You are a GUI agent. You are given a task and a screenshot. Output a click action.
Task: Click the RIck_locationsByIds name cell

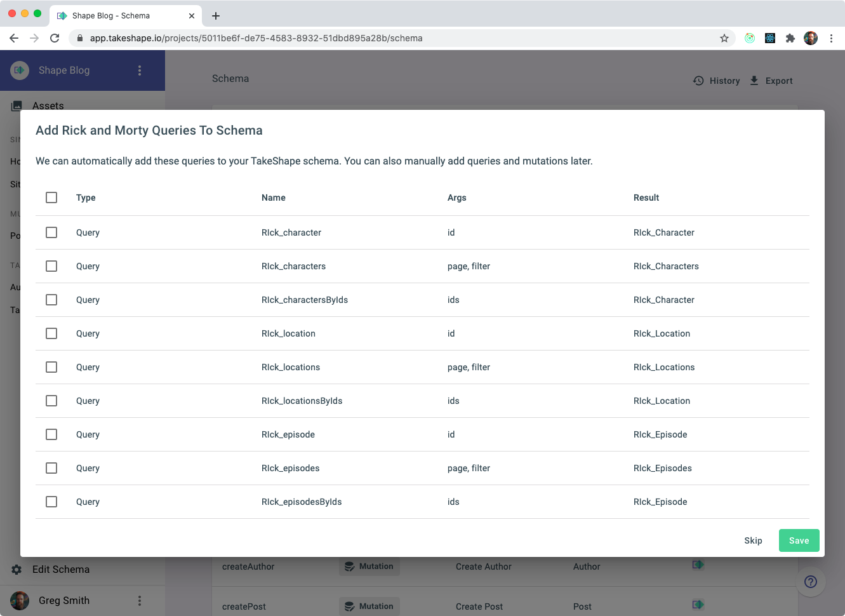point(302,401)
